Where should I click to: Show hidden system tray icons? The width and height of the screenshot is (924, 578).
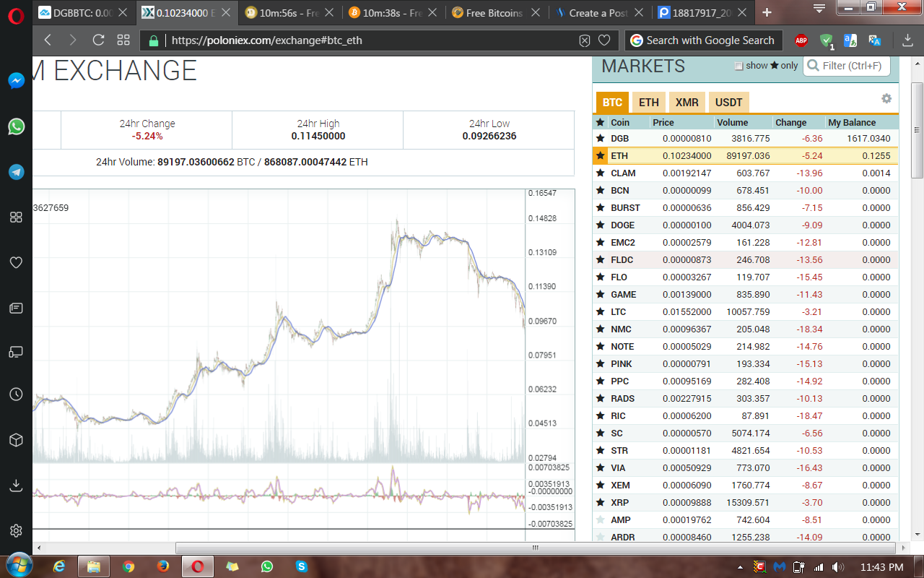point(740,567)
